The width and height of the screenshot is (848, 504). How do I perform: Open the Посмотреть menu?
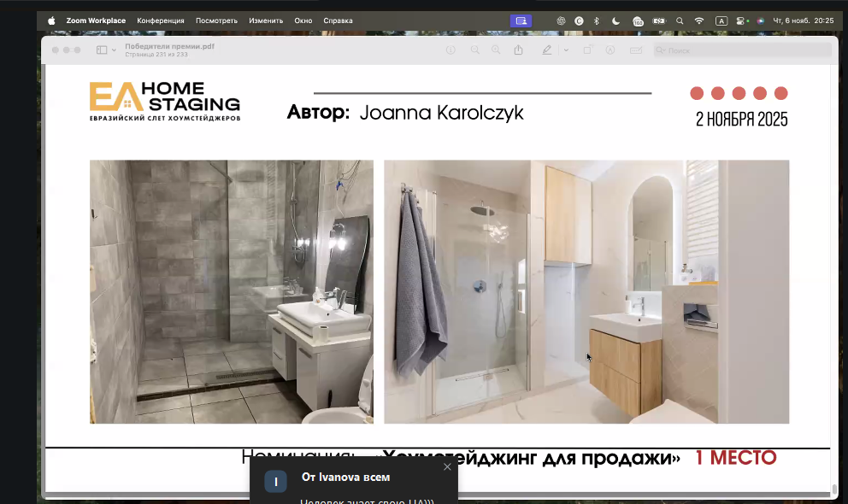[216, 21]
